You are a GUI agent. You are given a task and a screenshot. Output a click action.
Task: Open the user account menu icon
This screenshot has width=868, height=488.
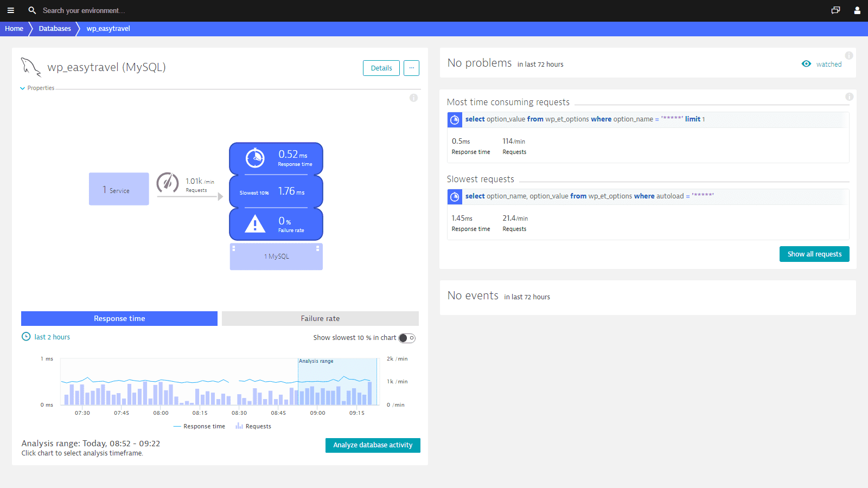click(857, 10)
